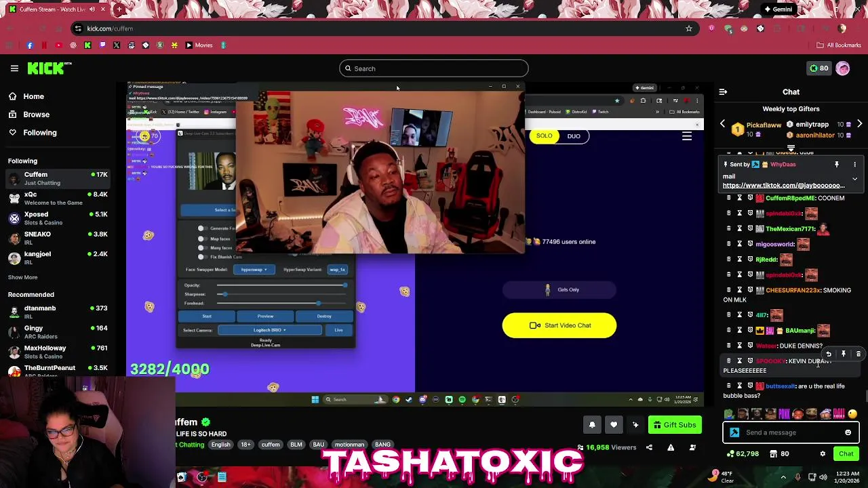Screen dimensions: 868x488
Task: Ban user RjRedd shield icon
Action: 750,260
